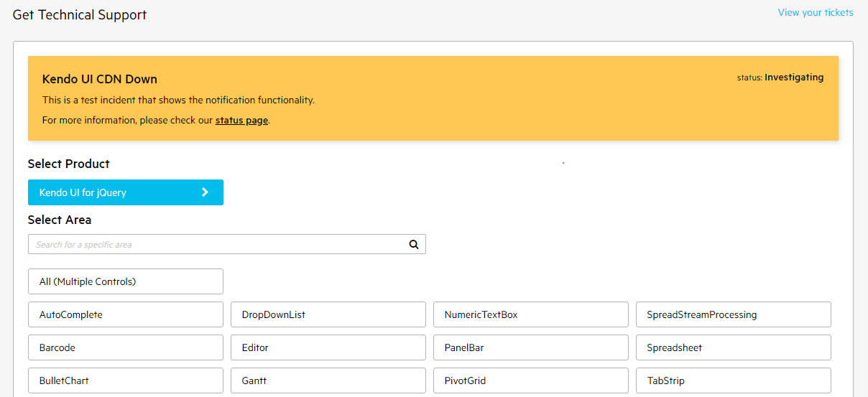This screenshot has height=397, width=868.
Task: Open View your tickets link
Action: (816, 12)
